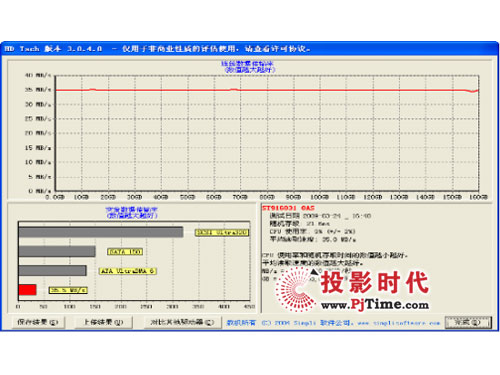Click the 35 MB/s axis label
This screenshot has height=375, width=500.
tap(38, 90)
